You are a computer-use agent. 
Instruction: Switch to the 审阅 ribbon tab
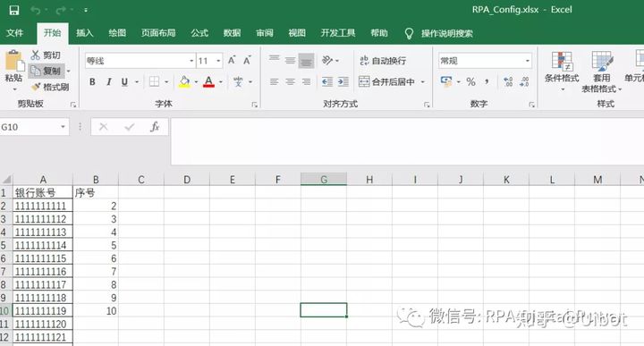point(265,33)
